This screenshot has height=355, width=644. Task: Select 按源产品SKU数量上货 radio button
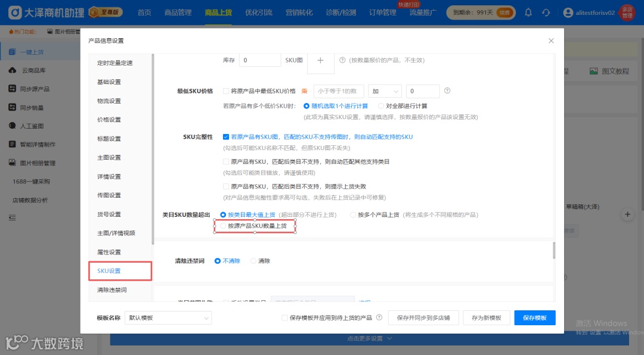click(223, 226)
